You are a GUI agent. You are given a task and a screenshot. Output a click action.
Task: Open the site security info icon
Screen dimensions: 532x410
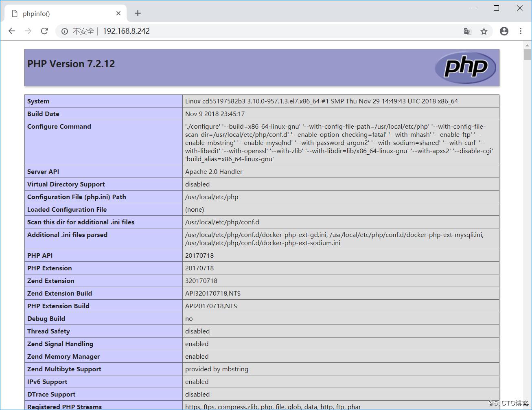[65, 31]
